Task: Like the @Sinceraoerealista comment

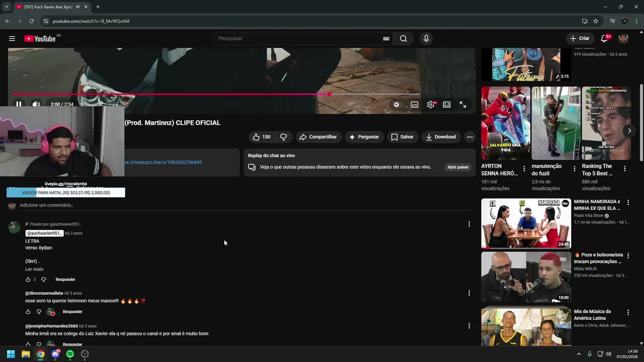Action: point(28,312)
